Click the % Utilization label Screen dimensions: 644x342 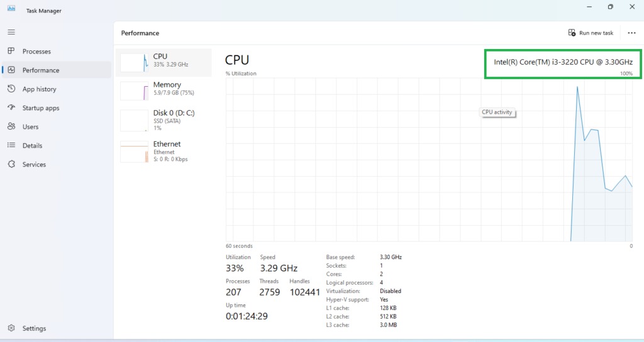[x=241, y=74]
